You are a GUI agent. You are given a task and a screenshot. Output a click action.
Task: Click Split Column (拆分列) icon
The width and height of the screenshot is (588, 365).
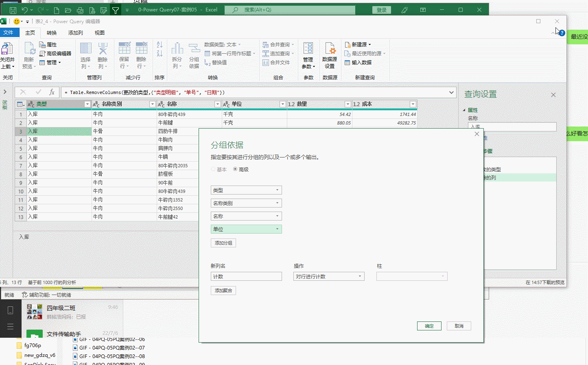tap(177, 48)
